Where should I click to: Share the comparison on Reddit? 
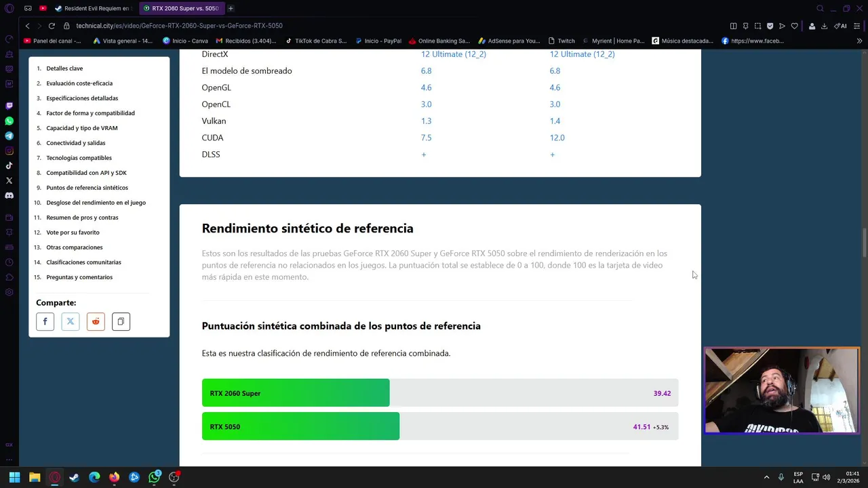96,321
